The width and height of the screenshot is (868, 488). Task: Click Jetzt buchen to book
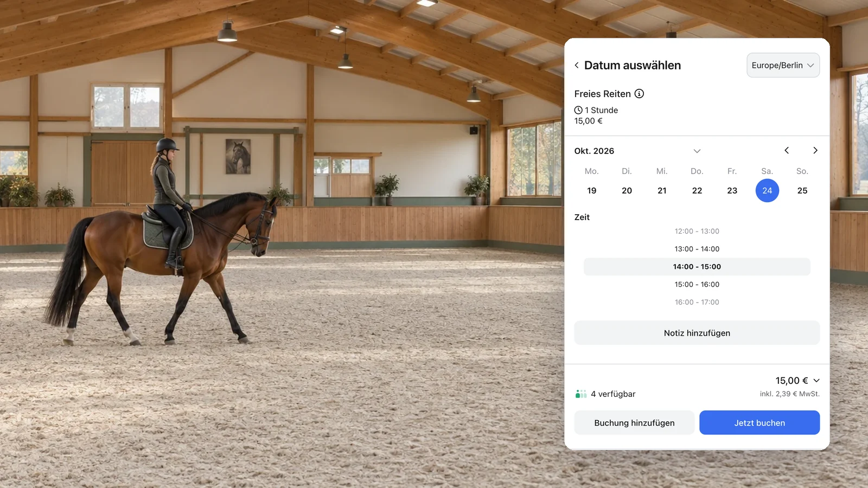(x=759, y=423)
